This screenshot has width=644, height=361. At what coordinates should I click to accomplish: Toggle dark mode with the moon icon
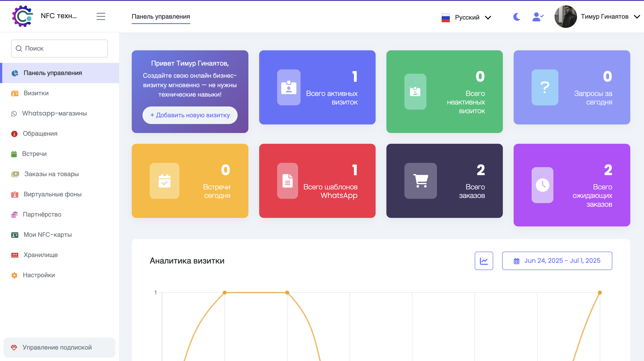[517, 17]
